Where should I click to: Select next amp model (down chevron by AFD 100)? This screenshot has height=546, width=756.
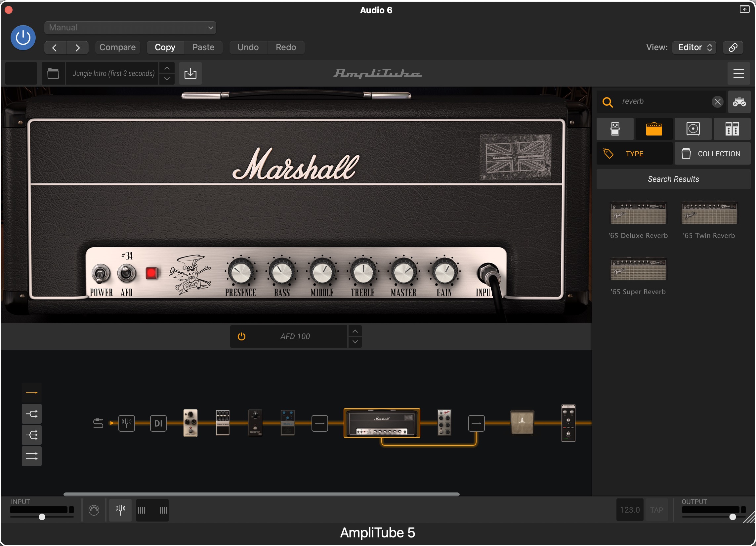pos(355,342)
